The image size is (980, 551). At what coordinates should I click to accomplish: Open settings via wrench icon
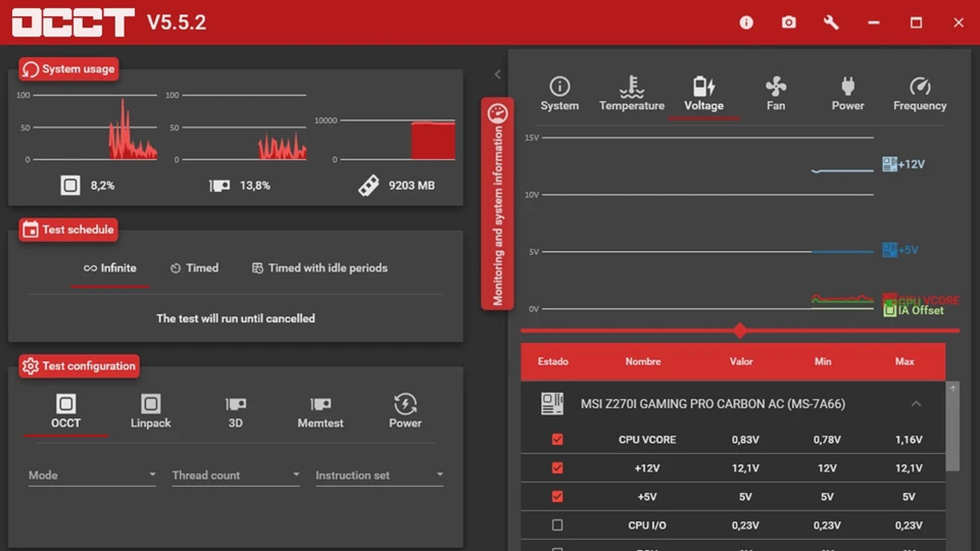point(831,22)
